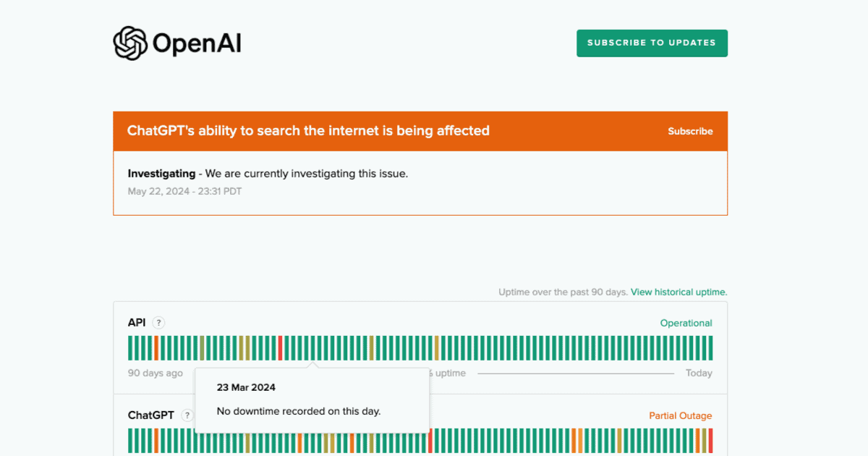Click the help icon next to API
The image size is (868, 456).
pyautogui.click(x=159, y=324)
